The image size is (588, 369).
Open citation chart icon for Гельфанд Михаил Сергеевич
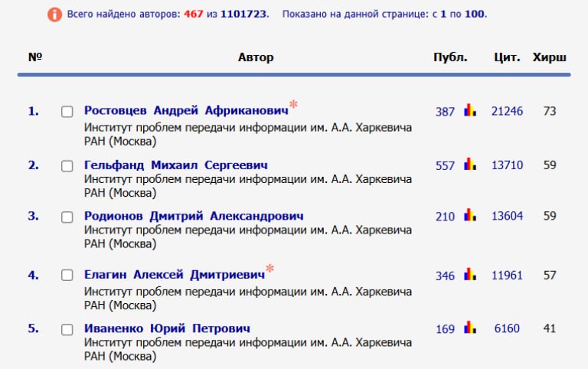click(470, 164)
